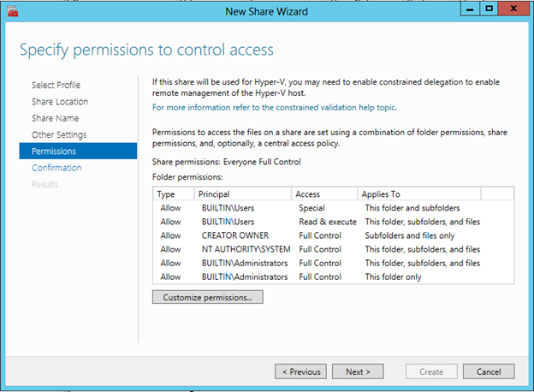Minimize the New Share Wizard window
Image resolution: width=534 pixels, height=392 pixels.
(x=470, y=9)
